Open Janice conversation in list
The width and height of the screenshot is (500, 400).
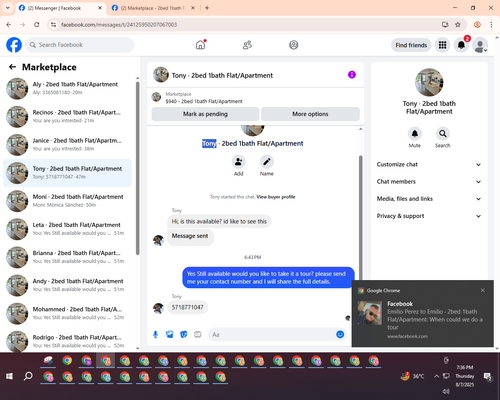(68, 145)
